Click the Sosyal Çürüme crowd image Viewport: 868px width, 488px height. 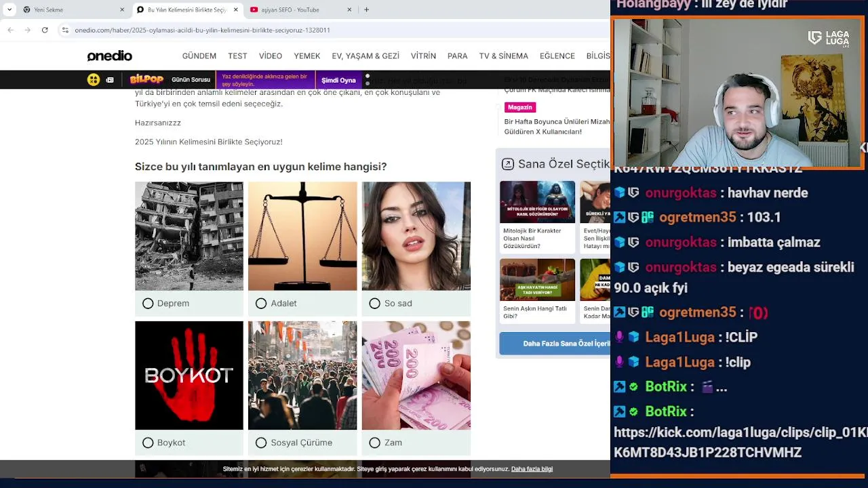tap(302, 375)
